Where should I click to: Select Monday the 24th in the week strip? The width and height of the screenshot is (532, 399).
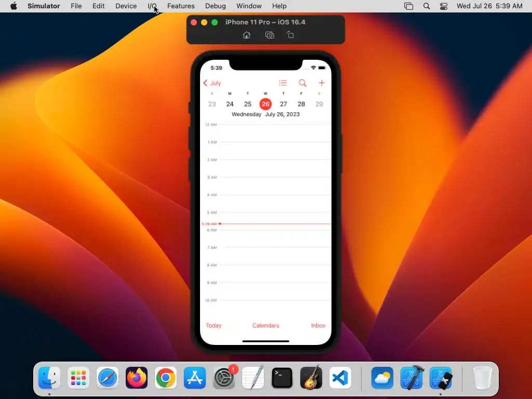point(230,104)
